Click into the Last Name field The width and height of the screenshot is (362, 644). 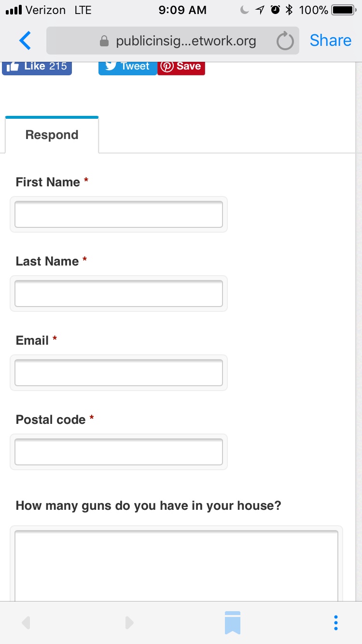119,294
